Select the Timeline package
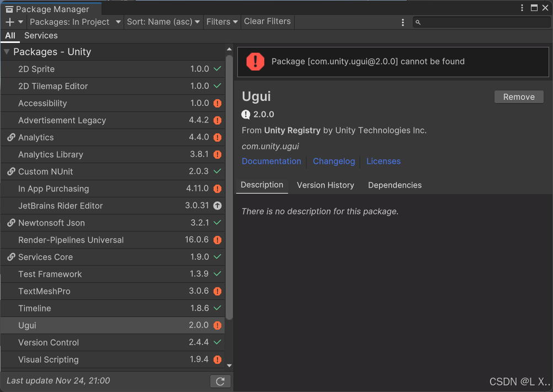 click(113, 309)
